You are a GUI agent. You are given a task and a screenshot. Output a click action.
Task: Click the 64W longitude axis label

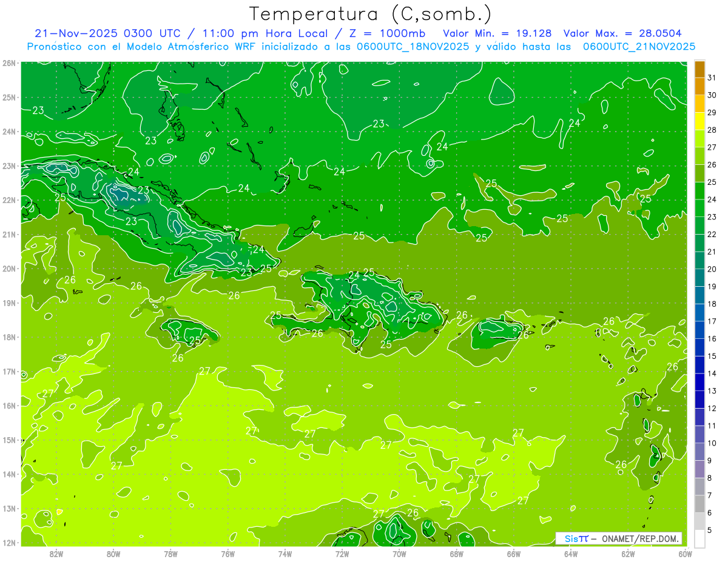571,553
